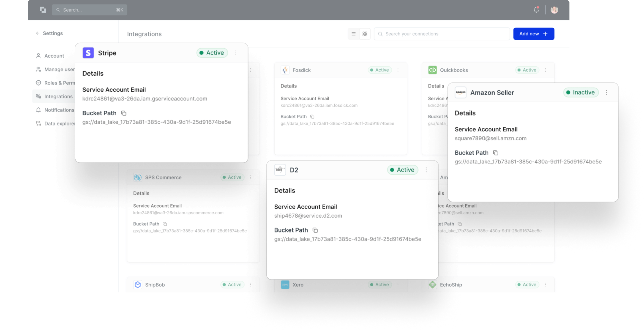Click the app logo in the top bar
Viewport: 644px width, 331px height.
(x=43, y=10)
